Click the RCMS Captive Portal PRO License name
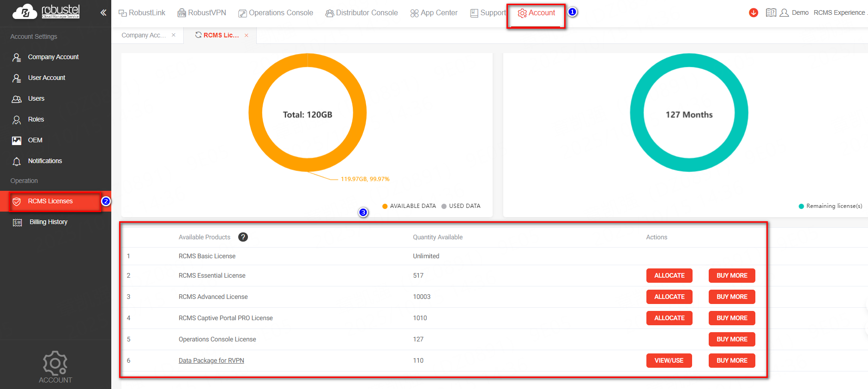The height and width of the screenshot is (389, 868). click(226, 318)
